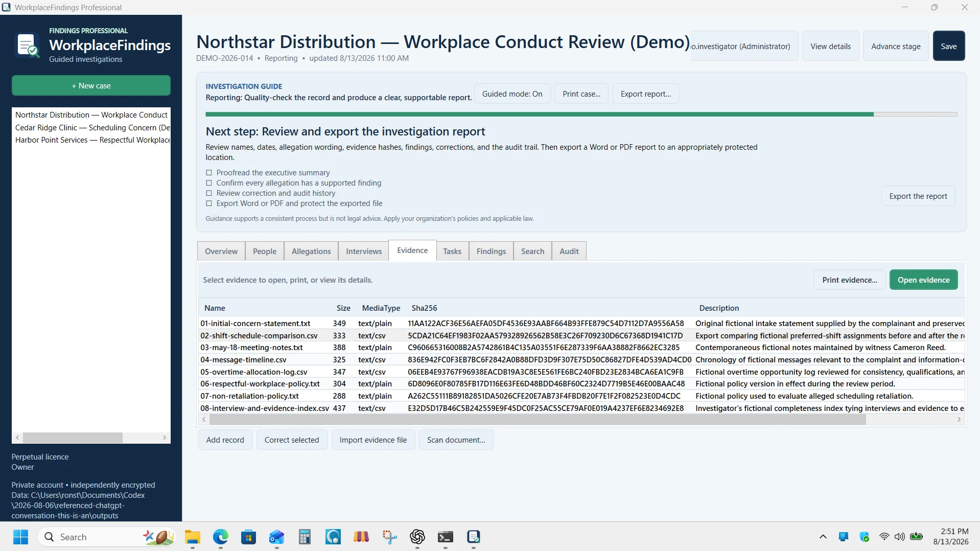This screenshot has height=551, width=980.
Task: Select Northstar Distribution case in list
Action: point(92,115)
